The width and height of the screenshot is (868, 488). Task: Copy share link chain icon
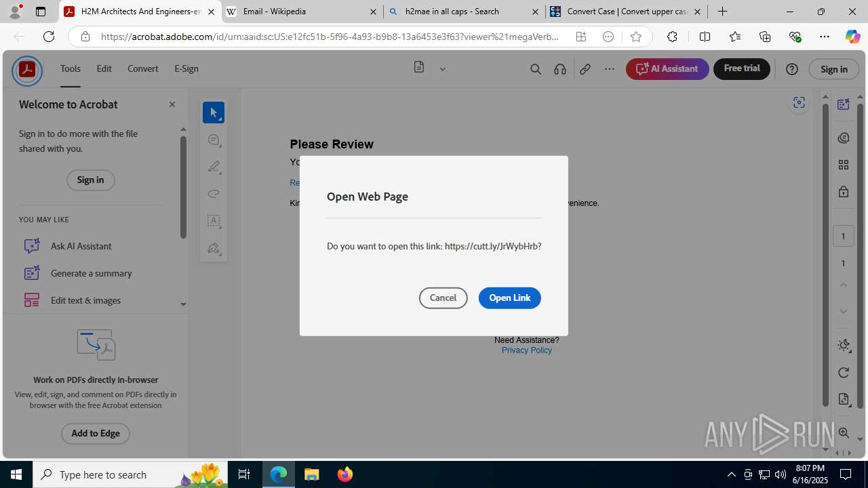[x=585, y=69]
